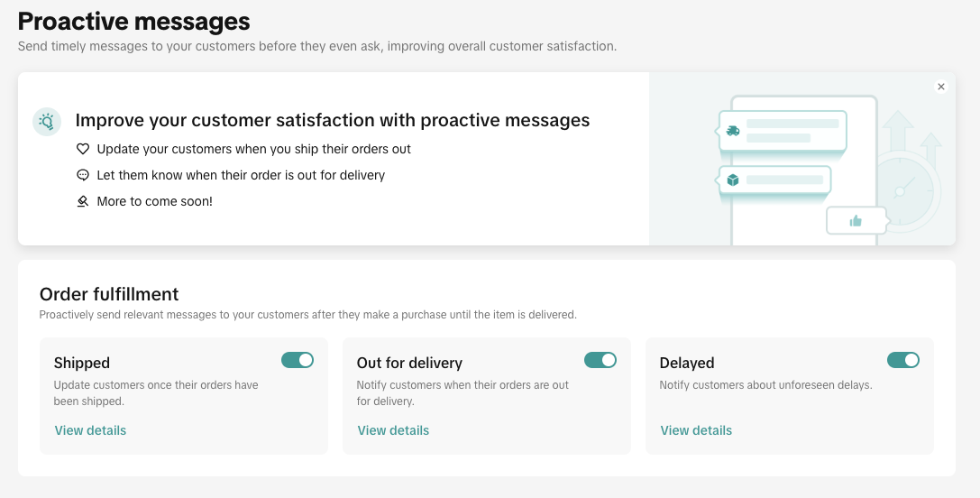Turn off Out for delivery toggle

tap(600, 360)
